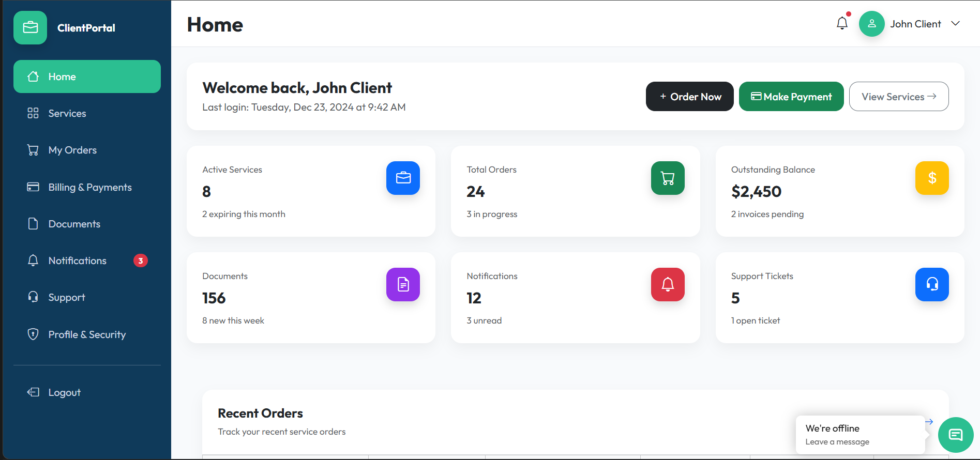Click the sidebar Notifications bell icon
The image size is (980, 460).
click(x=33, y=260)
